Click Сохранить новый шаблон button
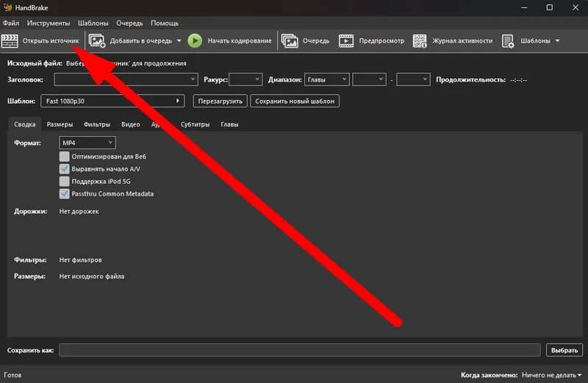588x383 pixels. pos(295,101)
